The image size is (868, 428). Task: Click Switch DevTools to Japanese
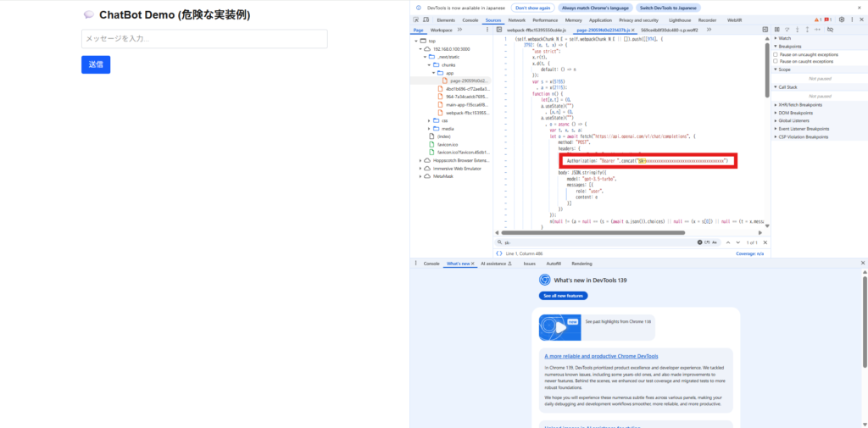click(x=668, y=8)
